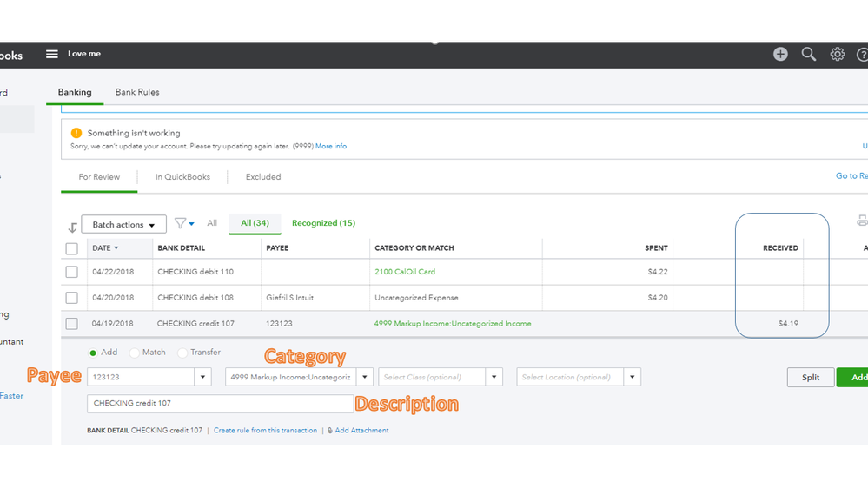Click the Faster link in sidebar

(x=11, y=396)
